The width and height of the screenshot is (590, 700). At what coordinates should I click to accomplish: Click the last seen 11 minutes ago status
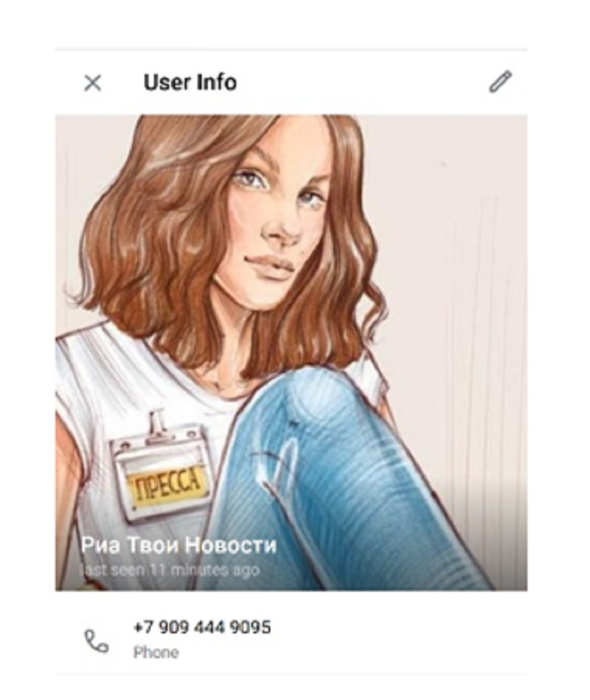(169, 570)
